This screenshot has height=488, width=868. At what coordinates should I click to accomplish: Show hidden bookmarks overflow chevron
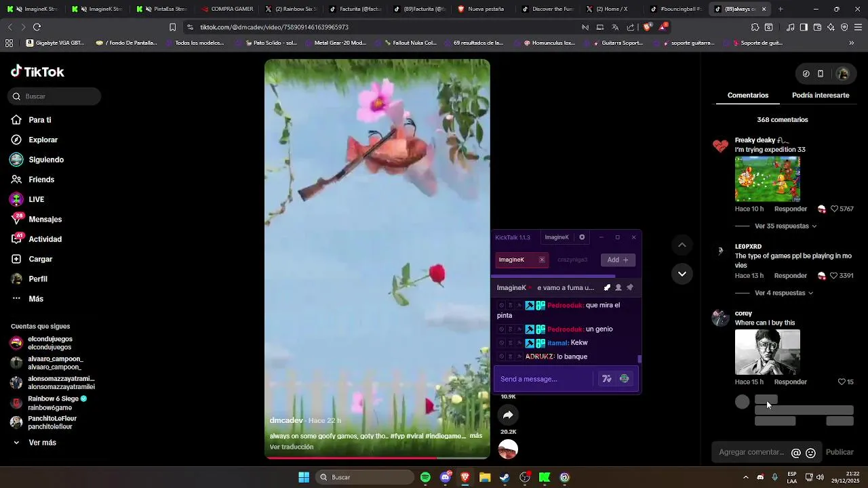pos(852,43)
